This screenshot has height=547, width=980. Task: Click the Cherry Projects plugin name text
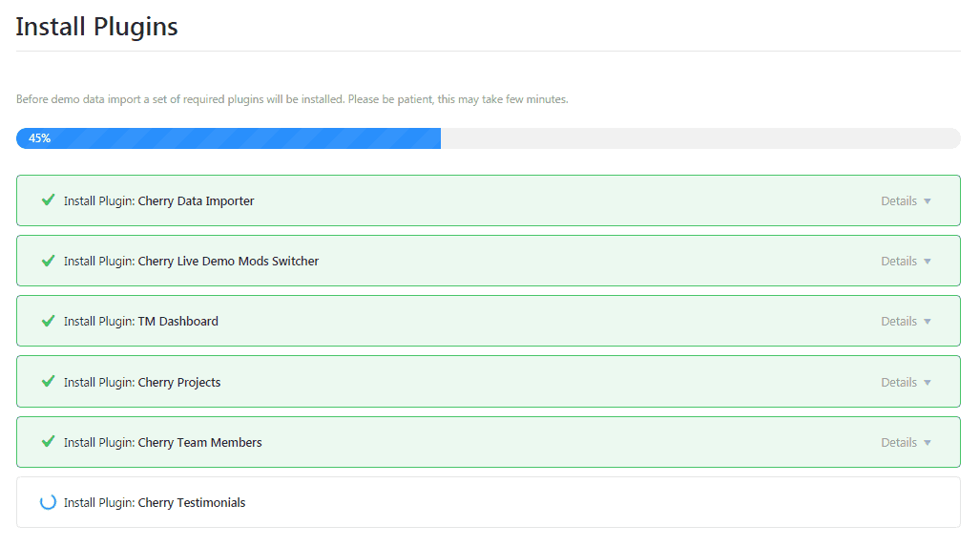tap(179, 383)
